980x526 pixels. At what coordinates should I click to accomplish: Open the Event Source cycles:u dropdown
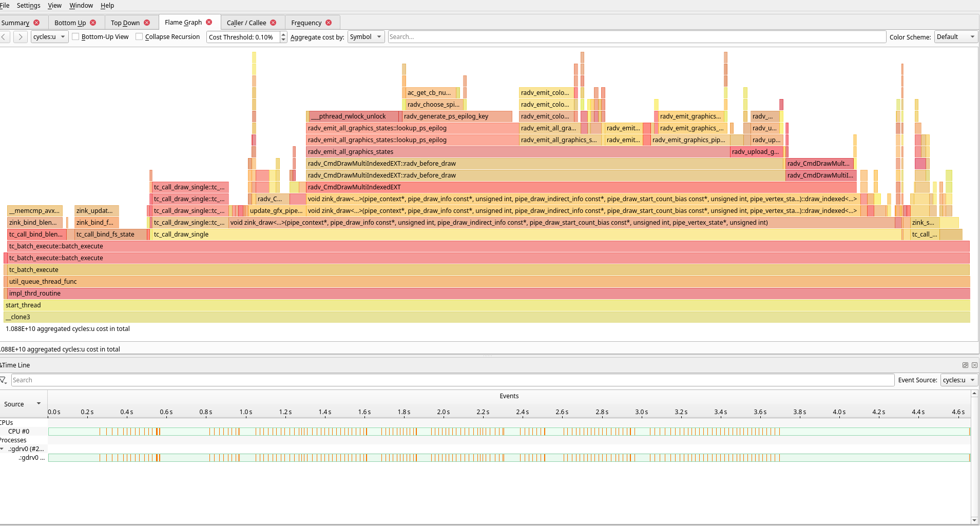pos(959,380)
